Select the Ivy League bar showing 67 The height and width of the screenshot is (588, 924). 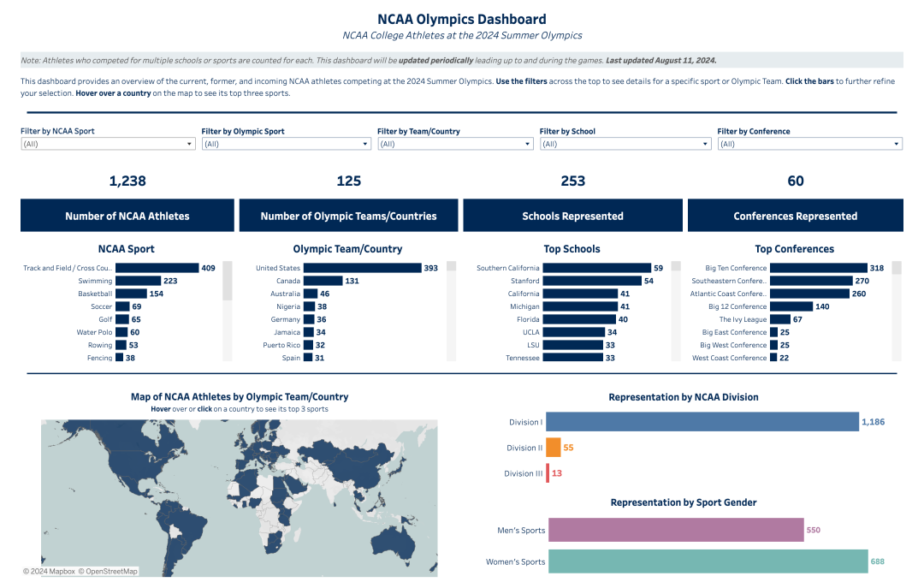coord(780,319)
